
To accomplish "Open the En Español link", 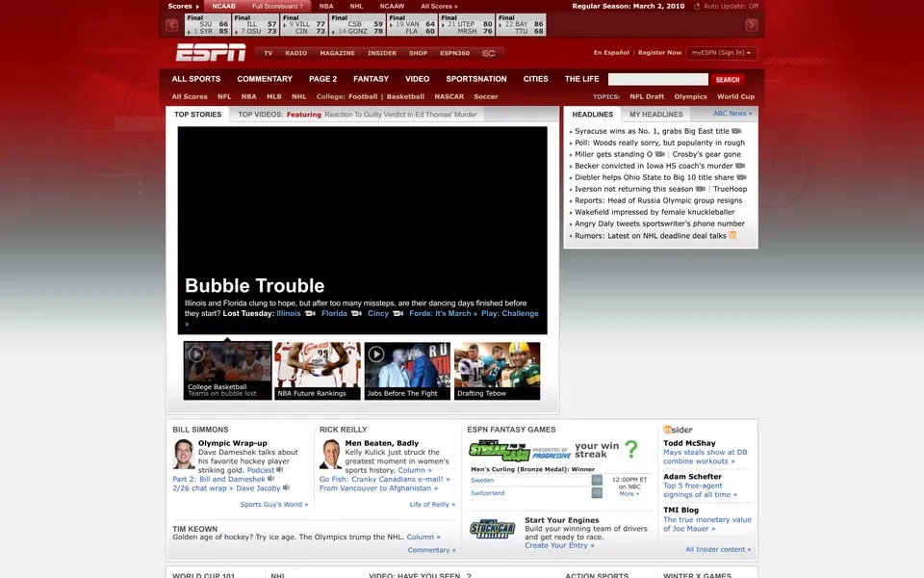I will [x=611, y=52].
